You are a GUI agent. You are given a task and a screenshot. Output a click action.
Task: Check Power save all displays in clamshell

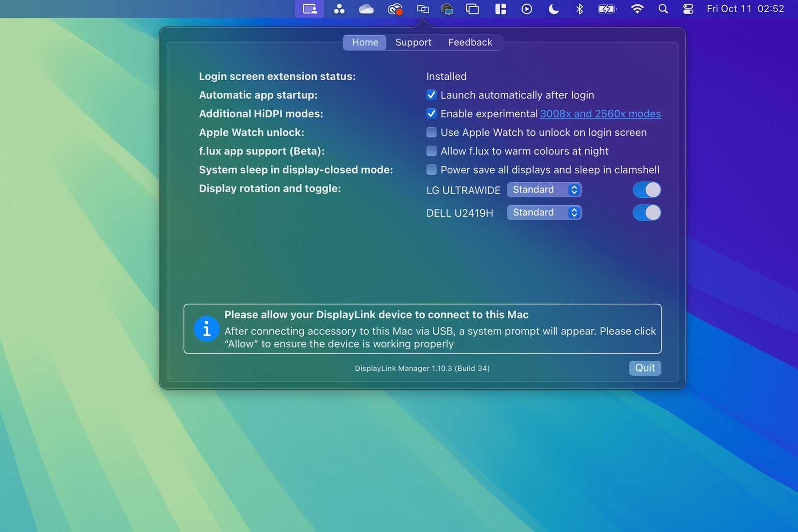431,170
